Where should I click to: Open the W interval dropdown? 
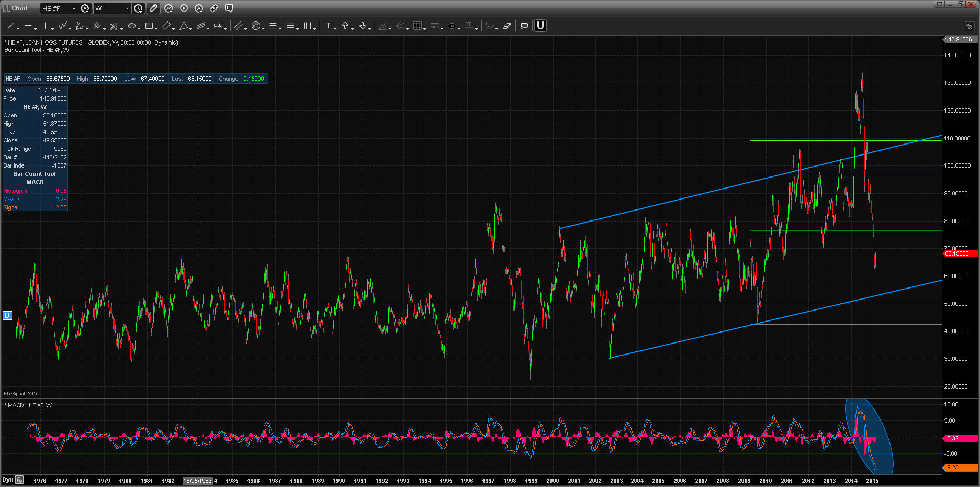coord(127,8)
